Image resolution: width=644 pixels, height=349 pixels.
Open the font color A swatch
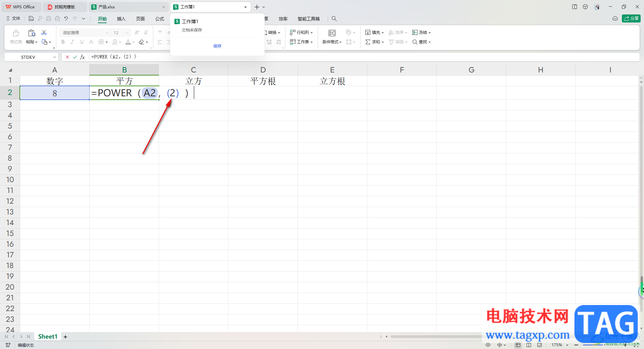coord(128,42)
